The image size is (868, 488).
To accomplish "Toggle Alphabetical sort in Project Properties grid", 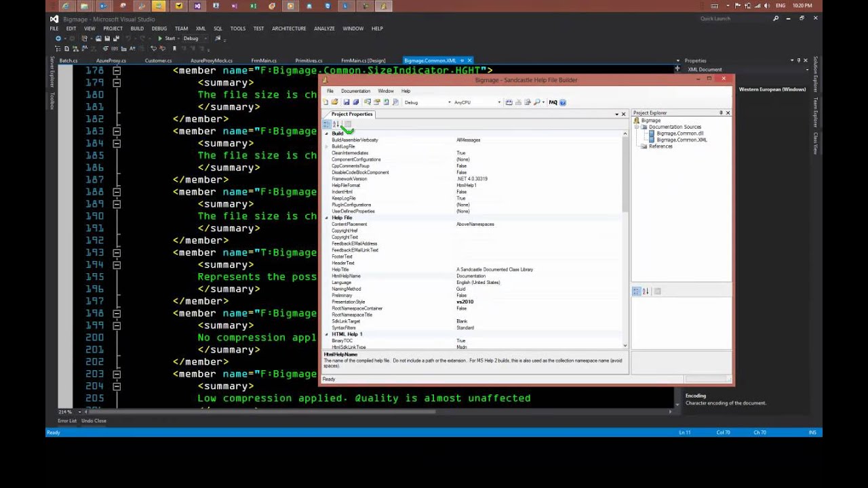I will click(x=336, y=124).
